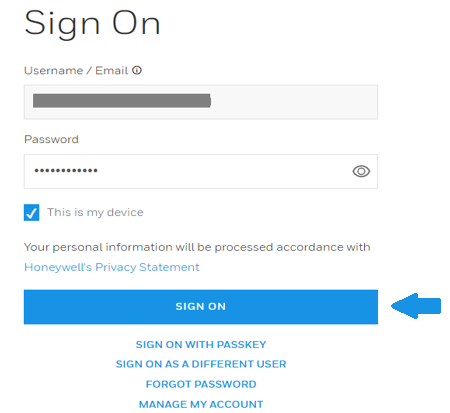Click the personal information notice text
The height and width of the screenshot is (413, 450).
[197, 247]
